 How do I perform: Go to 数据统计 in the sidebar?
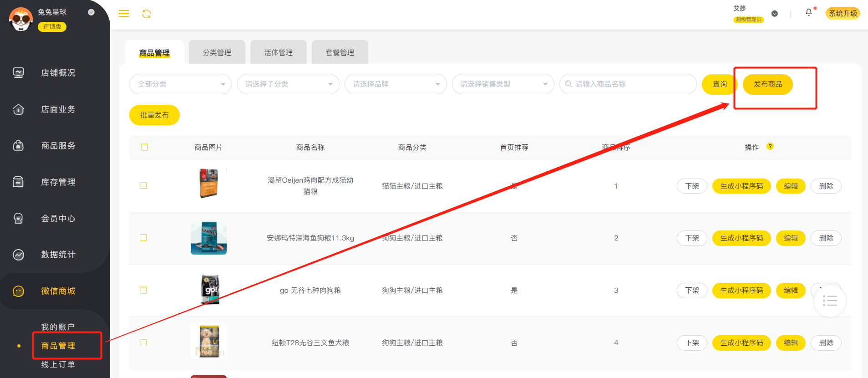(58, 255)
